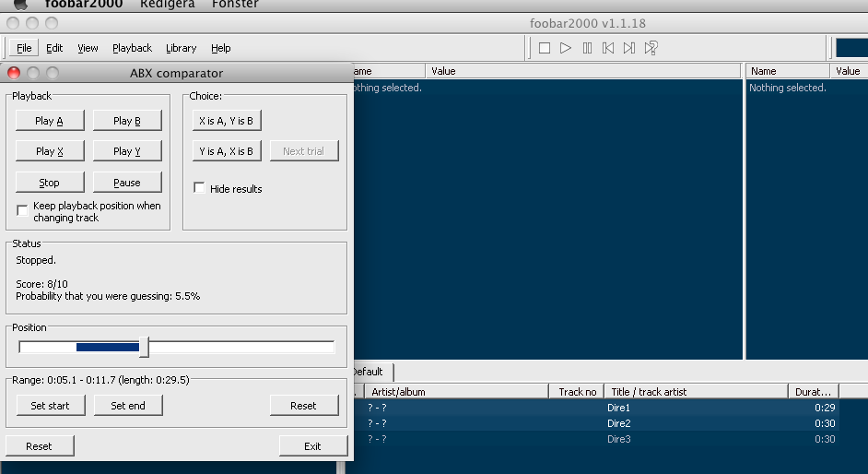Tick the Hide results checkbox
Screen dimensions: 868x474
pyautogui.click(x=199, y=188)
